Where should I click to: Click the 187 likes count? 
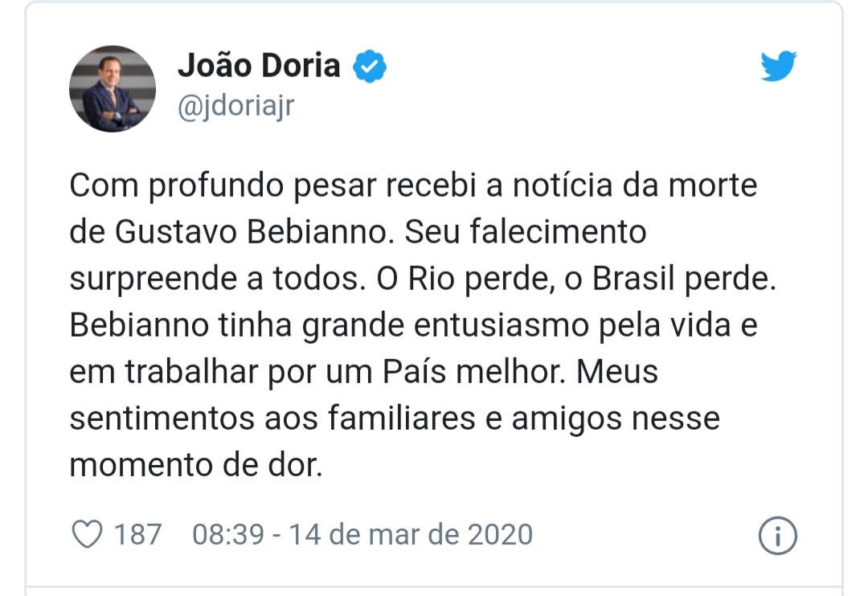point(137,534)
